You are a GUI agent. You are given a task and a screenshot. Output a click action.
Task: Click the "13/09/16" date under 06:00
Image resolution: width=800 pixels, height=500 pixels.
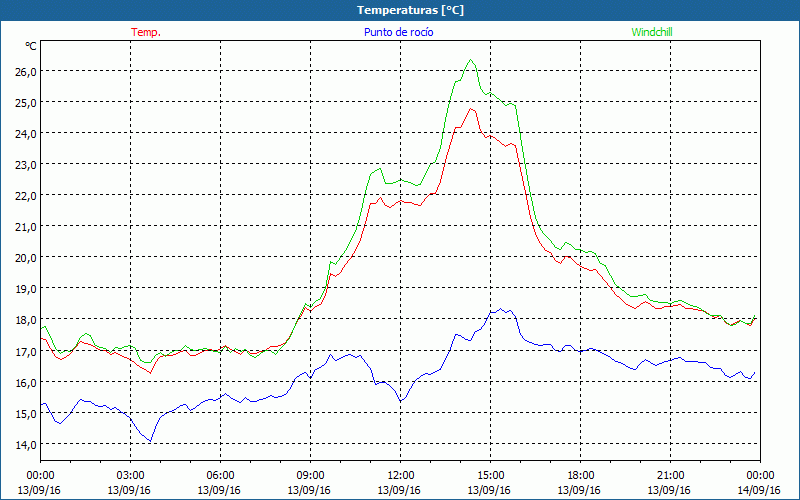click(219, 490)
